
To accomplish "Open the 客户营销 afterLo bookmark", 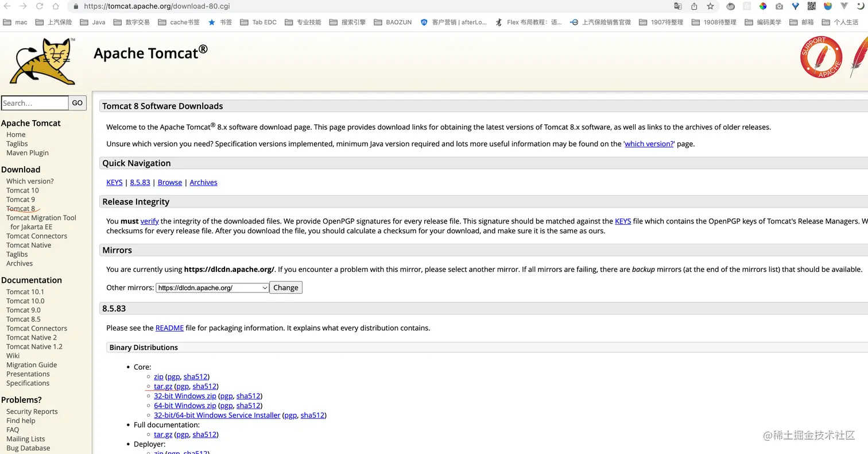I will tap(454, 22).
